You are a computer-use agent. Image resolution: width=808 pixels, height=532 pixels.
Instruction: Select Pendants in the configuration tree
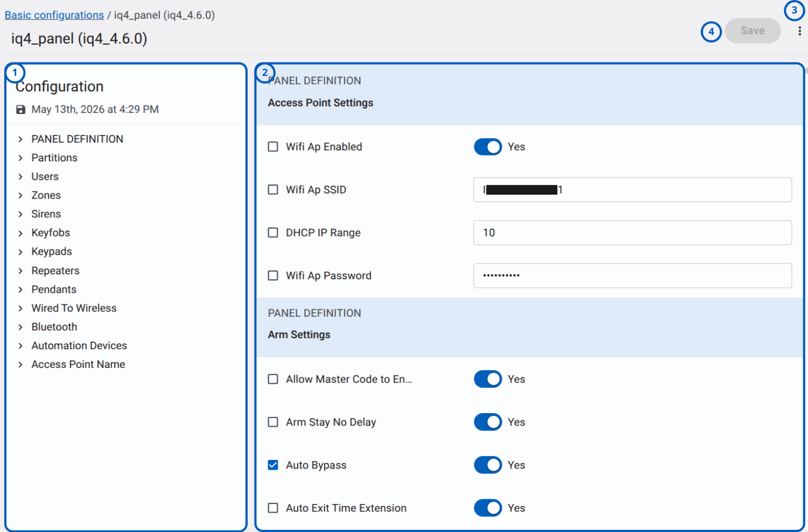click(54, 289)
